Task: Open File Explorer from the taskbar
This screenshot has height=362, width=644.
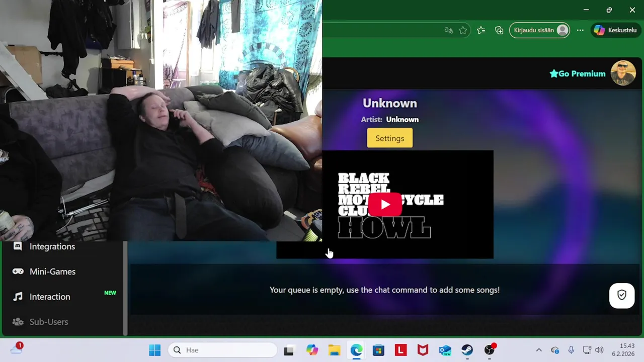Action: (x=334, y=350)
